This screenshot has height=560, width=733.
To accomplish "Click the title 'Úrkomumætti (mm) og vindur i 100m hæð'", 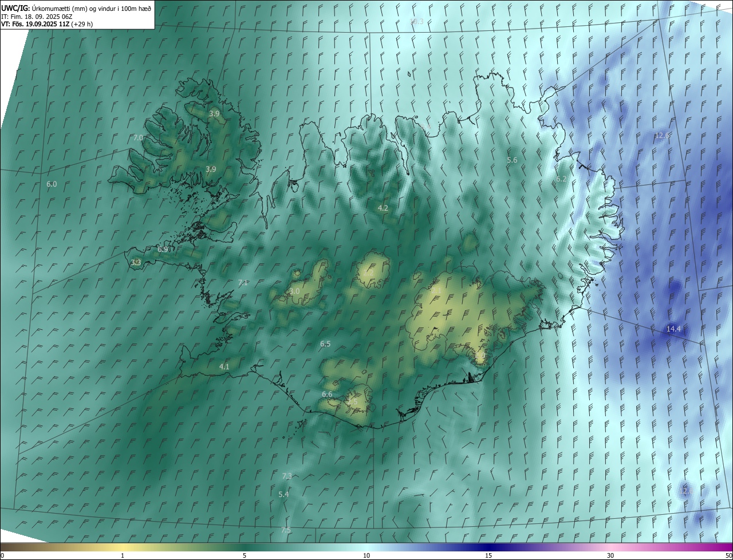I will point(90,8).
